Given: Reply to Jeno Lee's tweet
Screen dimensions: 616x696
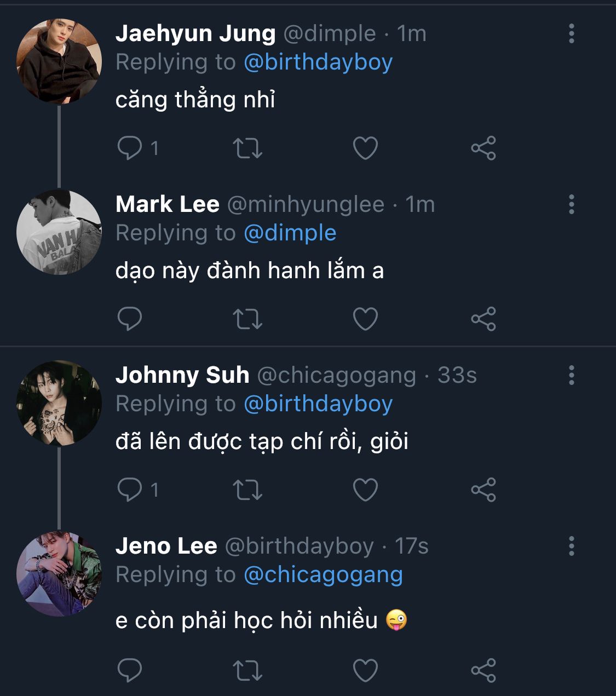Looking at the screenshot, I should coord(130,670).
